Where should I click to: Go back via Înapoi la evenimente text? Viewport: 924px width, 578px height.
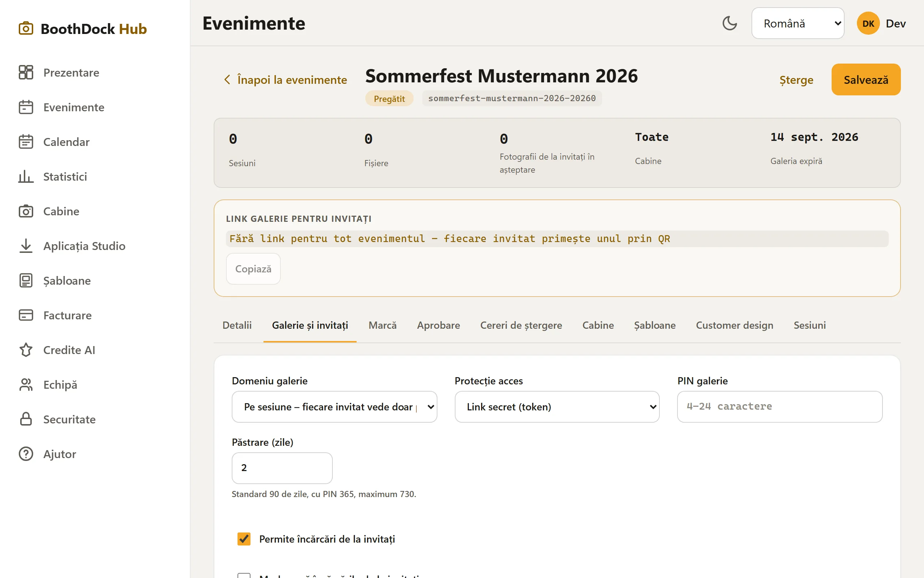click(x=292, y=79)
